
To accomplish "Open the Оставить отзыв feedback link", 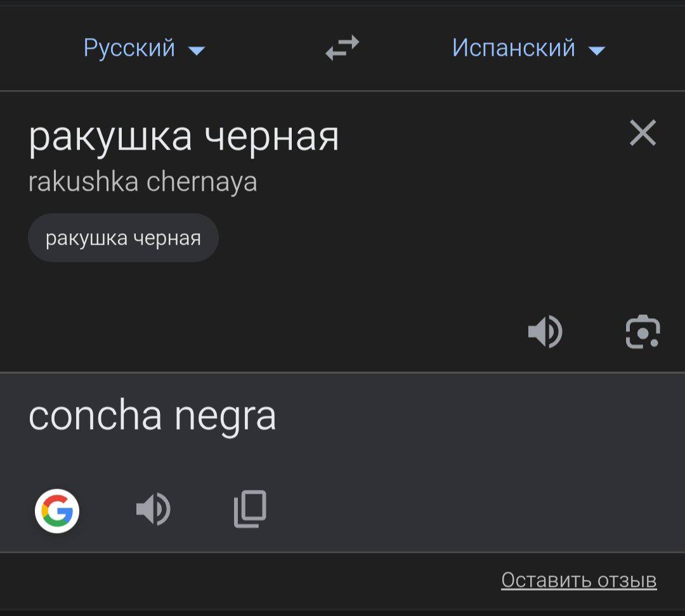I will [578, 580].
